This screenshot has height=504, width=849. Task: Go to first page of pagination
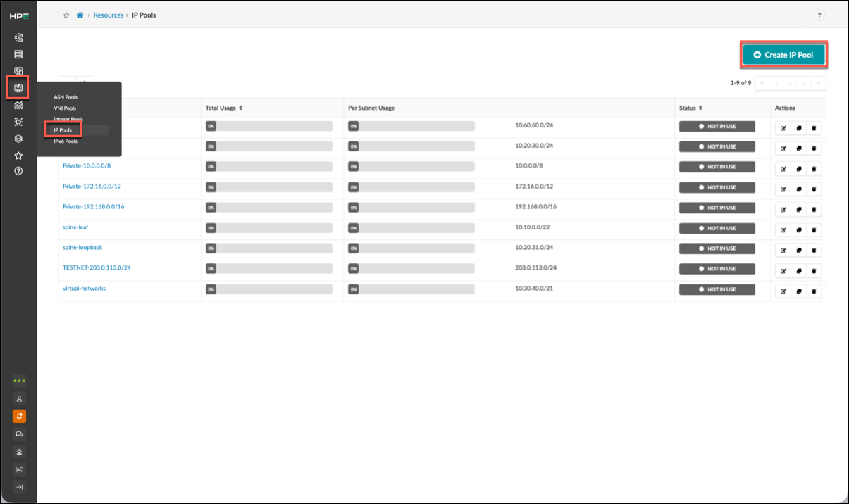coord(762,83)
